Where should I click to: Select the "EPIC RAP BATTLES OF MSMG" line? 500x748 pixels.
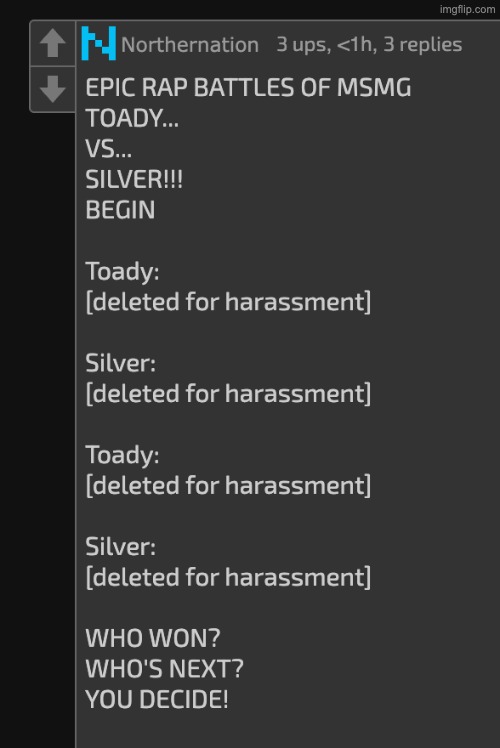248,88
